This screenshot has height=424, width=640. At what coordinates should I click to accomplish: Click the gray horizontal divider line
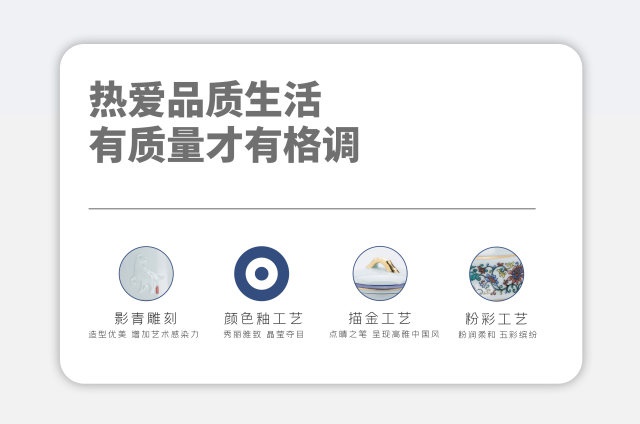tap(312, 209)
